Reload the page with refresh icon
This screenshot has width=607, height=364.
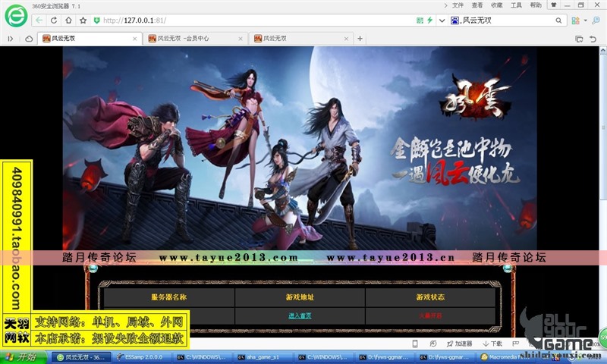click(x=55, y=20)
